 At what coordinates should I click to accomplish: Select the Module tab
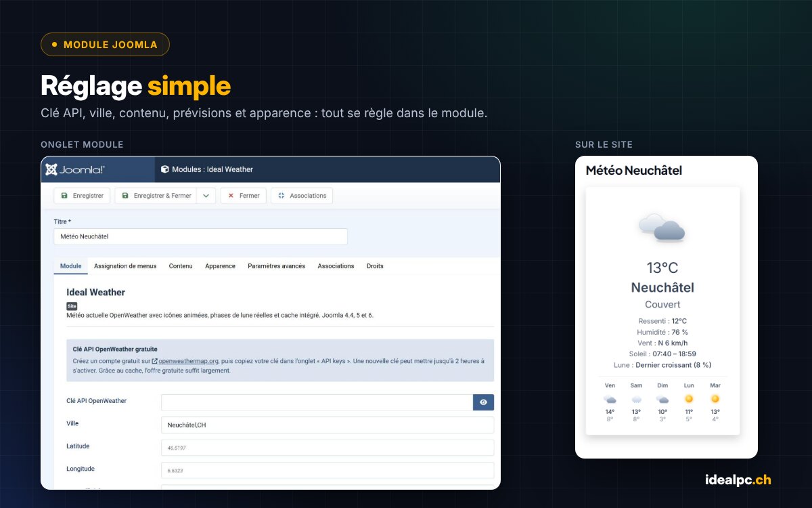coord(70,266)
